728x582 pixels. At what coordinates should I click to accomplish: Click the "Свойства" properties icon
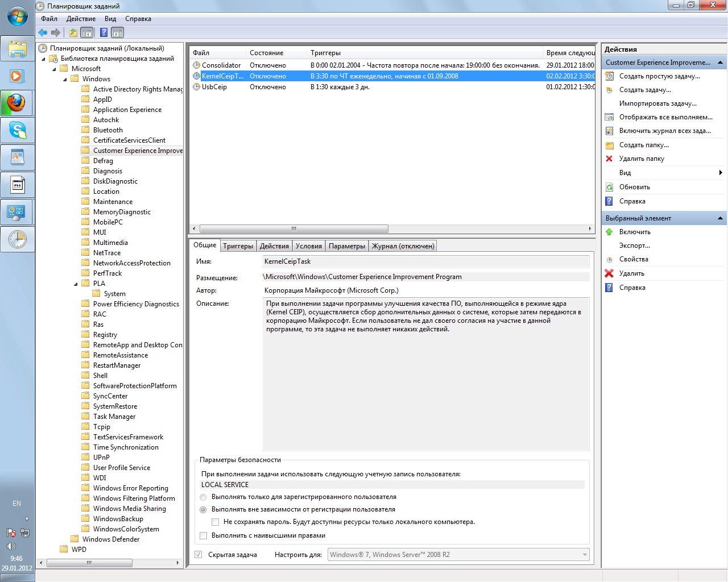point(609,259)
